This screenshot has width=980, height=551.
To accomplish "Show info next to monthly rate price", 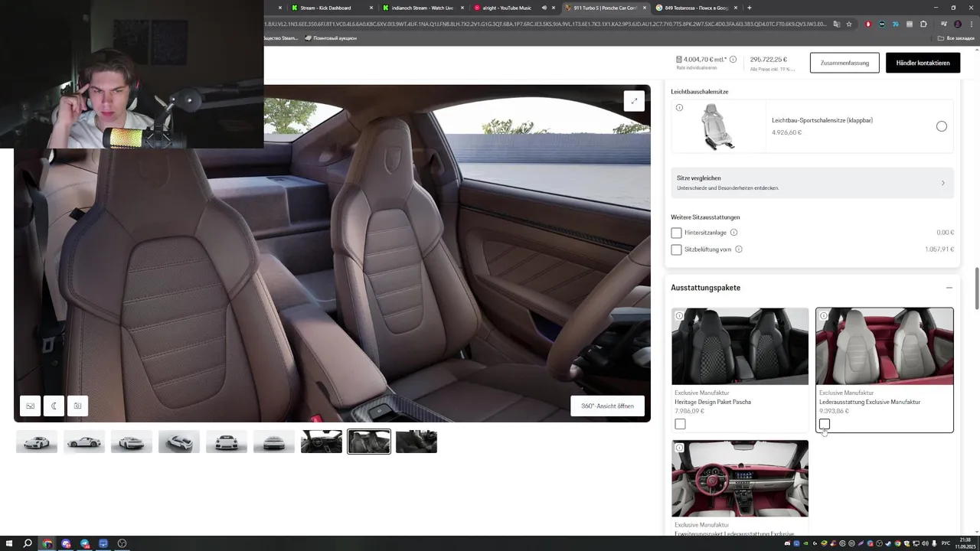I will click(x=733, y=60).
